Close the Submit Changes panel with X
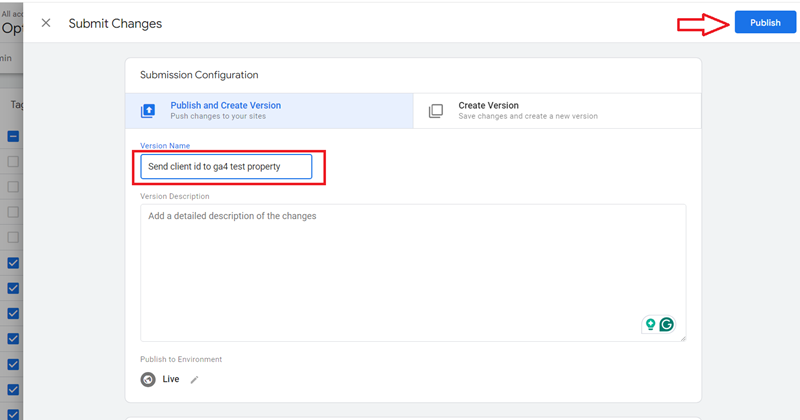The image size is (800, 420). (46, 23)
